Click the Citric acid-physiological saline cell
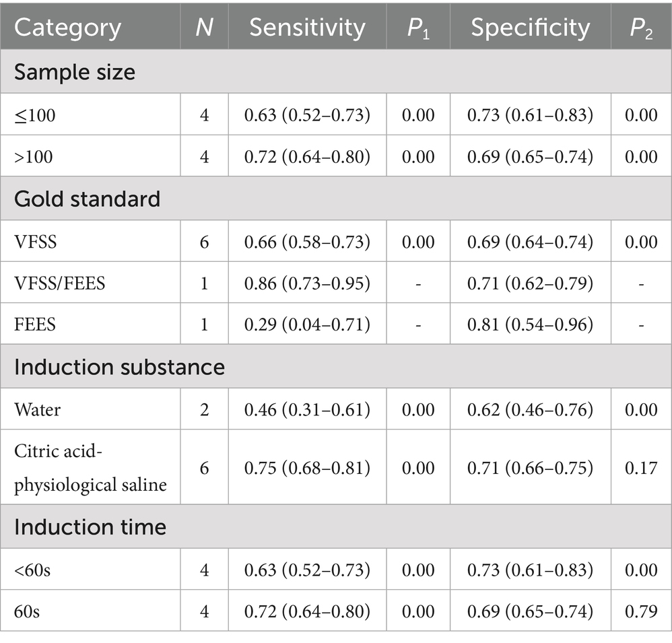The height and width of the screenshot is (643, 672). click(x=90, y=467)
